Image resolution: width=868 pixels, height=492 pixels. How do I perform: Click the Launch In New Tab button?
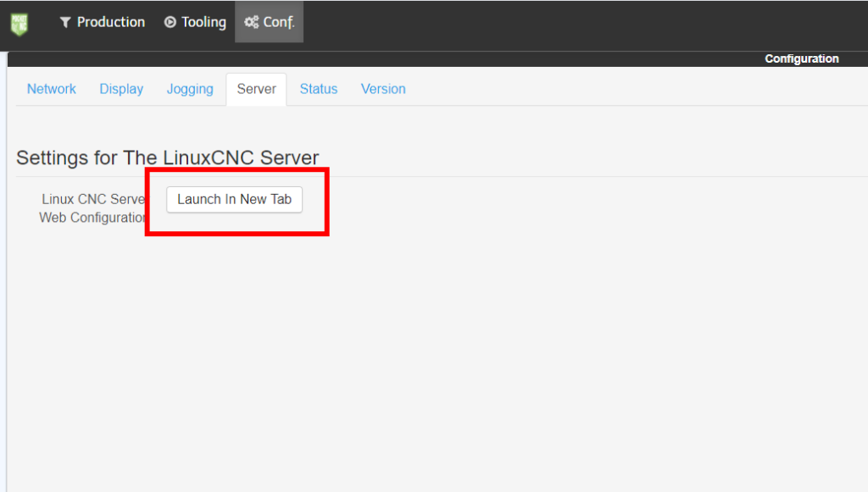coord(234,200)
